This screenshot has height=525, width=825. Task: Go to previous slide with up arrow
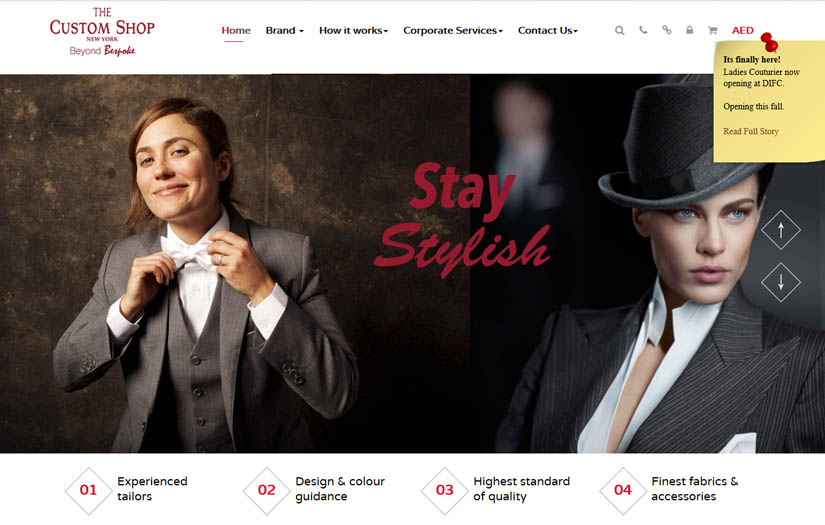(781, 230)
